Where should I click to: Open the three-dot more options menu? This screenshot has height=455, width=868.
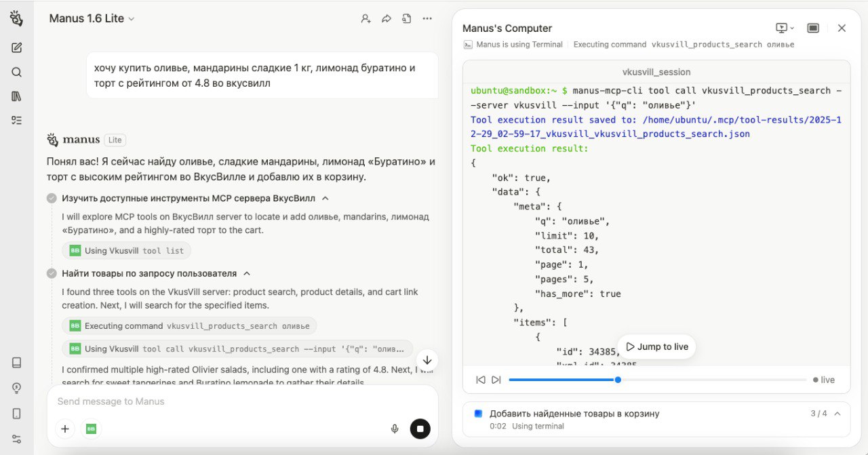pos(427,19)
